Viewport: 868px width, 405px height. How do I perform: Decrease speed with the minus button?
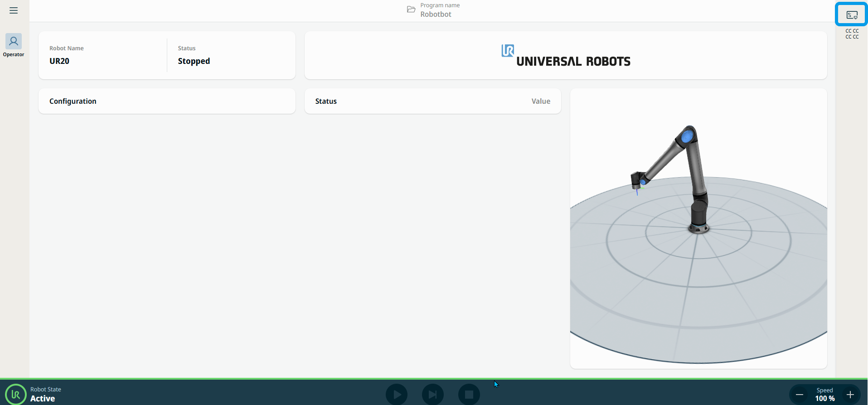pos(800,395)
